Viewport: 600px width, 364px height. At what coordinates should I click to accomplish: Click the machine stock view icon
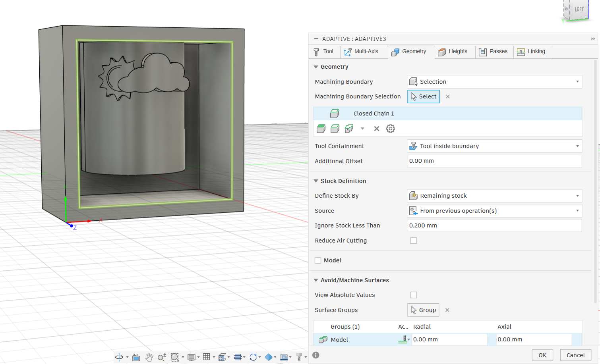(x=284, y=357)
